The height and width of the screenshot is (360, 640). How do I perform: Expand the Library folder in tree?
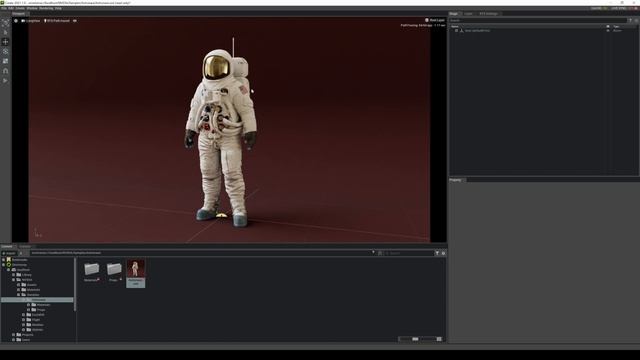(13, 275)
